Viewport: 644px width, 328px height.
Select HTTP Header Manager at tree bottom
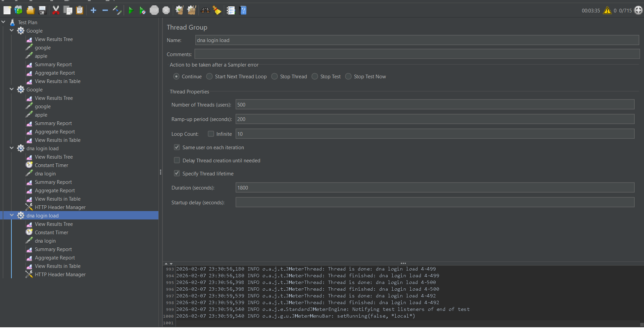tap(60, 275)
